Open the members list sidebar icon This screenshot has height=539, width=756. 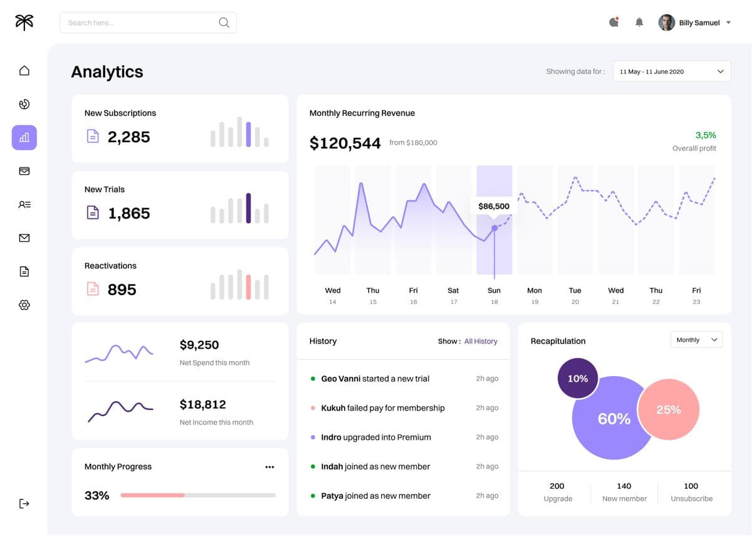click(x=24, y=204)
